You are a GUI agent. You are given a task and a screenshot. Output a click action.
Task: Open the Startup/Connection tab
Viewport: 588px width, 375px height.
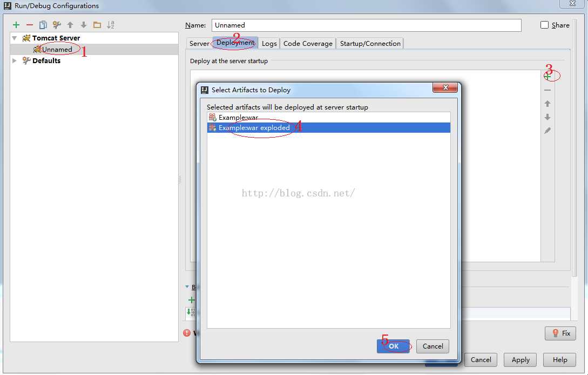370,44
